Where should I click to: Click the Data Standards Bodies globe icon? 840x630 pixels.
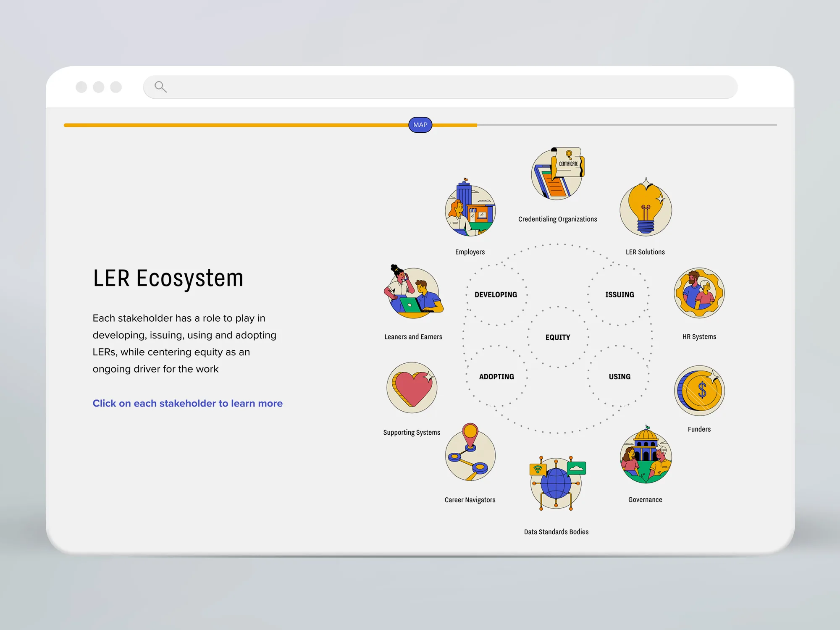point(556,484)
